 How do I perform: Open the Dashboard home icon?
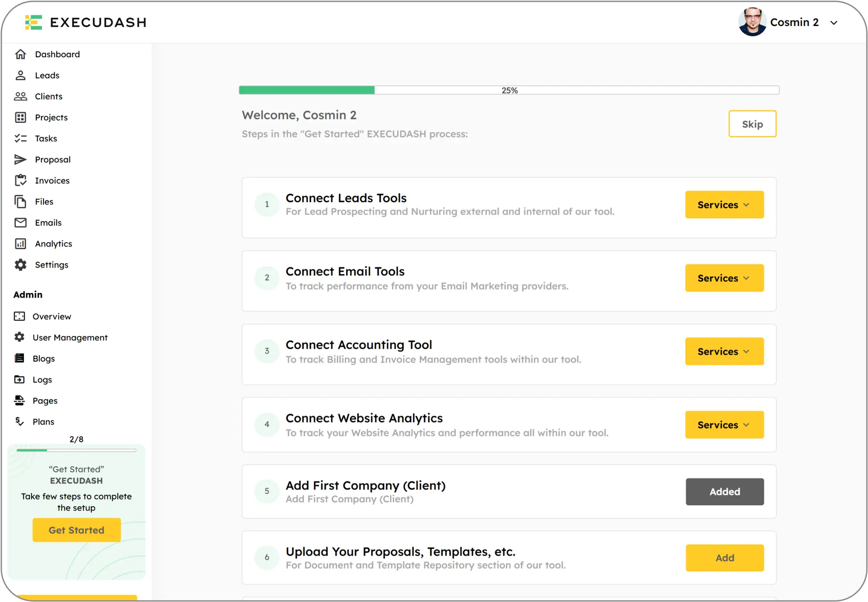20,54
